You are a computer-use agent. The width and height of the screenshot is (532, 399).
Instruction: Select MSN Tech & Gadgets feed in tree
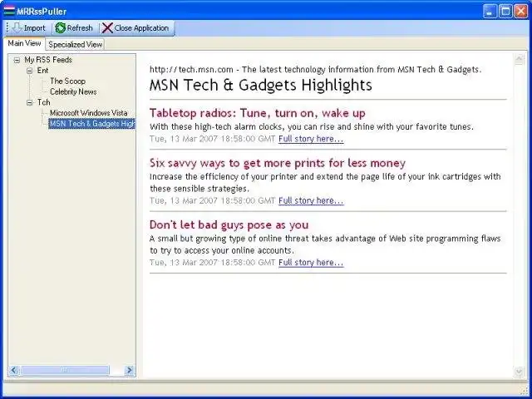click(91, 124)
